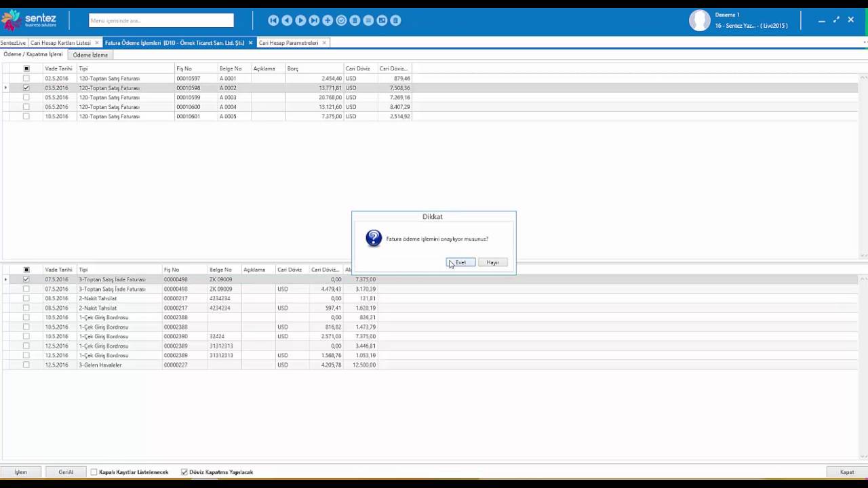Viewport: 868px width, 488px height.
Task: Click Fiş No header in upper grid
Action: (x=195, y=68)
